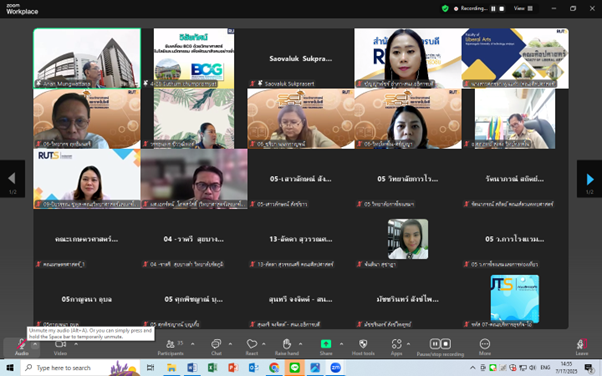Viewport: 602px width, 376px height.
Task: Click the volume icon in system tray
Action: [x=533, y=368]
